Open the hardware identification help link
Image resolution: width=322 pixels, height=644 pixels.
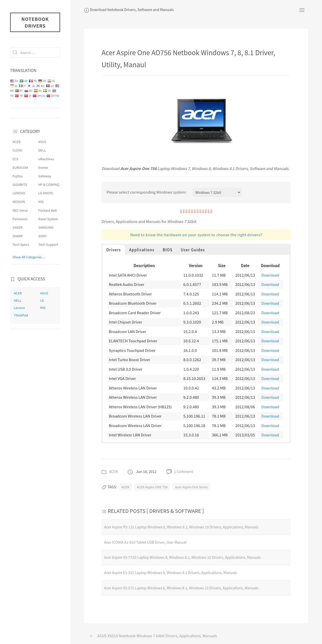196,235
